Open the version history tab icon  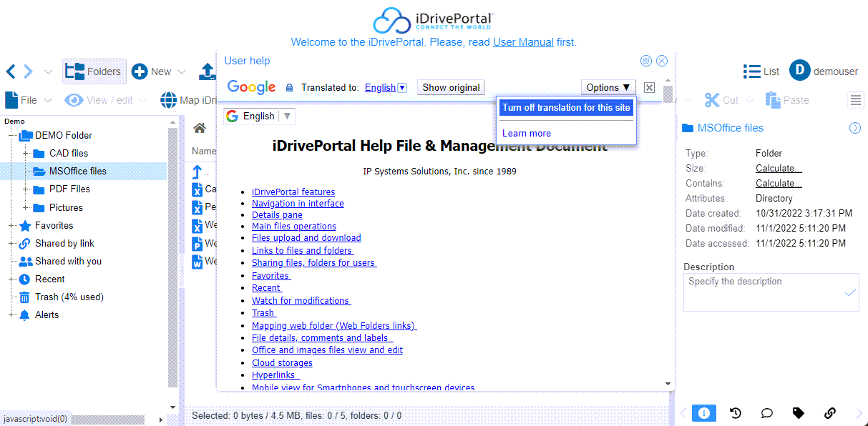coord(735,413)
